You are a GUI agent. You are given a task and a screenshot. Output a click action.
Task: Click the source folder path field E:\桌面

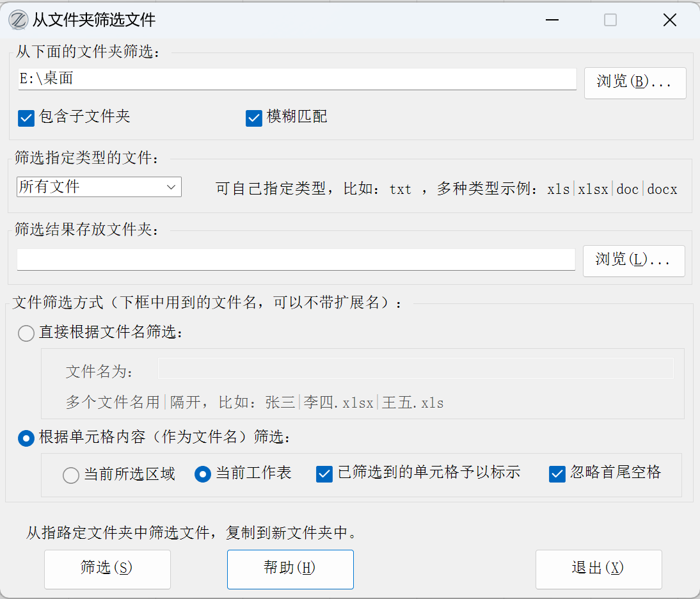(x=297, y=79)
